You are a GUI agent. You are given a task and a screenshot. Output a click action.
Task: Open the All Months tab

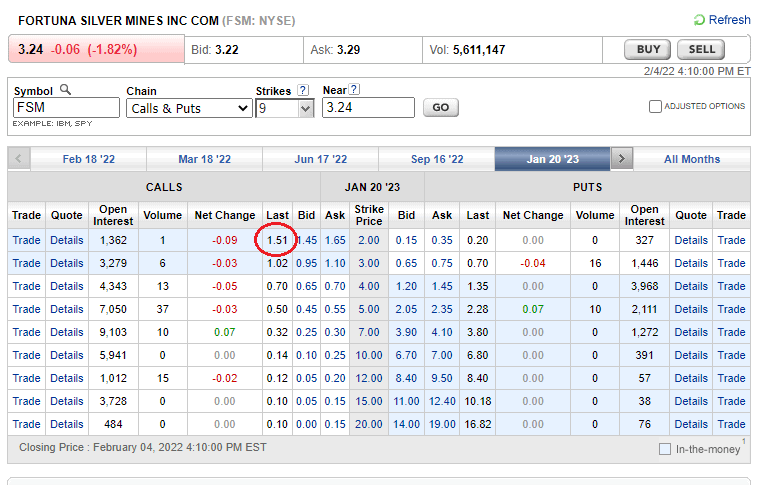pyautogui.click(x=692, y=159)
